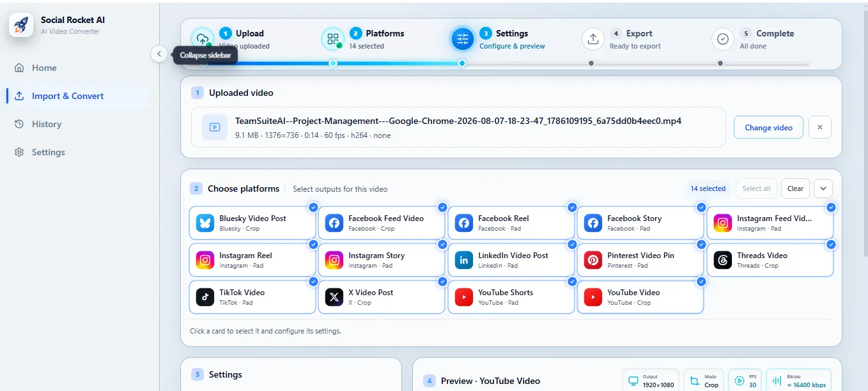Click the Facebook icon on Facebook Reel card

pyautogui.click(x=464, y=223)
